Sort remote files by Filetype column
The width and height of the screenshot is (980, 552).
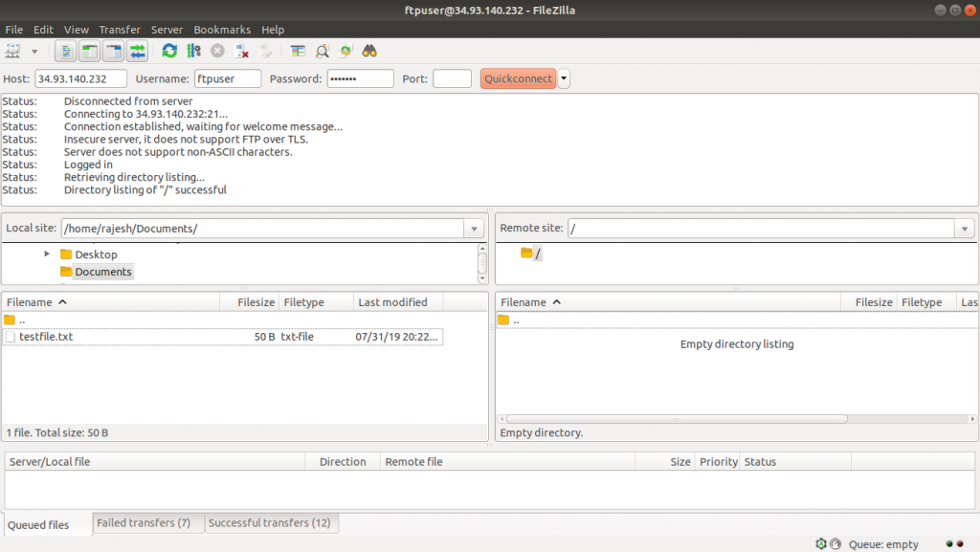926,302
